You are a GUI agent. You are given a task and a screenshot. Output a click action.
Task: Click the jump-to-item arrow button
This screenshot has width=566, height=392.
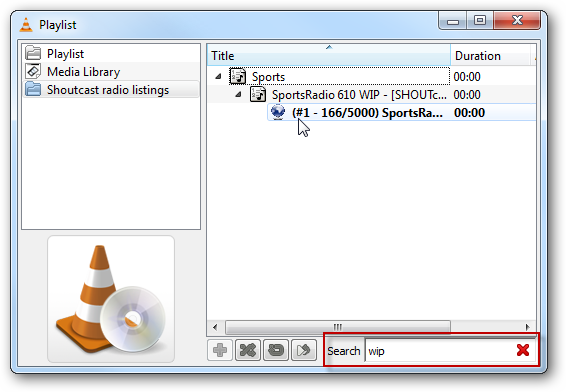click(x=304, y=350)
